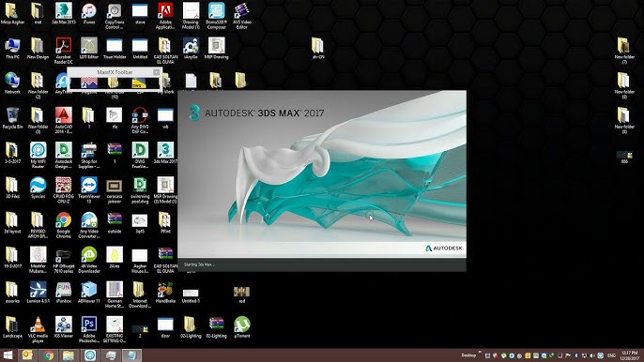
Task: Open the Internet Download Manager folder icon
Action: click(140, 294)
